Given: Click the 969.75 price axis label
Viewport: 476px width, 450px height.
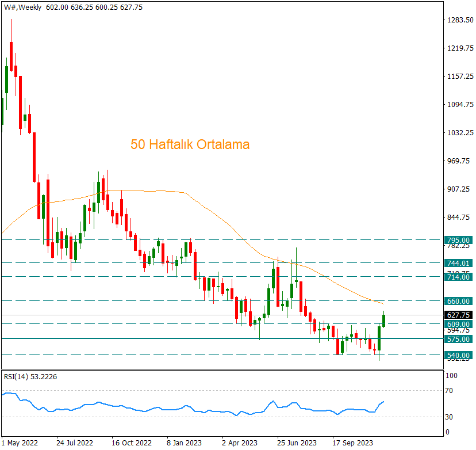Looking at the screenshot, I should coord(458,161).
